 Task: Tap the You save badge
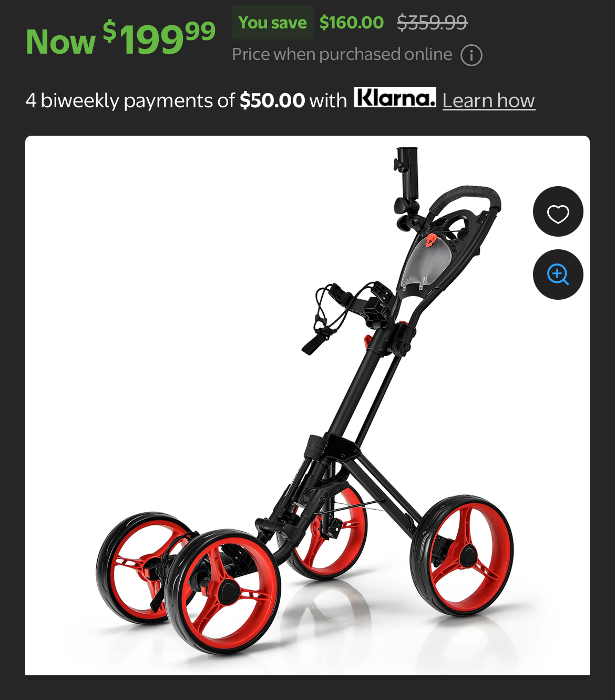(272, 23)
